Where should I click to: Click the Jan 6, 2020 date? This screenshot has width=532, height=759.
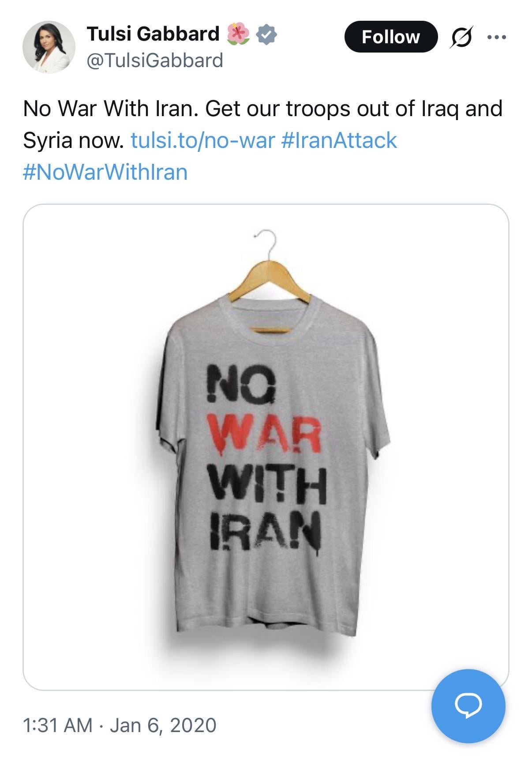point(163,725)
